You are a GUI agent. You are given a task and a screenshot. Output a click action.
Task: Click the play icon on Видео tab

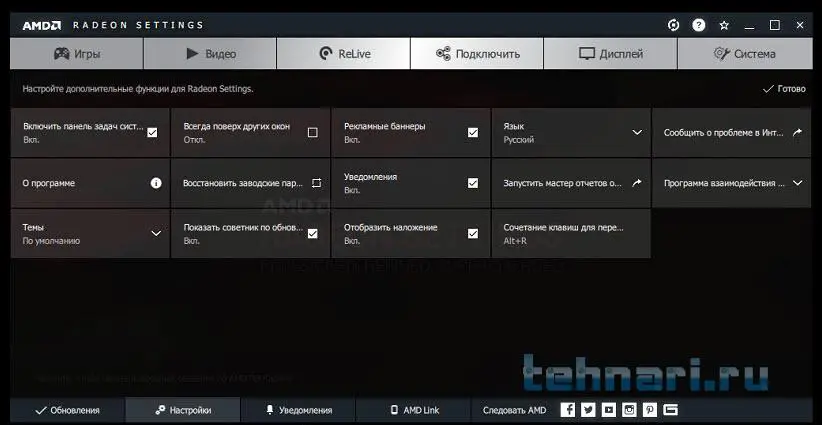click(x=192, y=53)
